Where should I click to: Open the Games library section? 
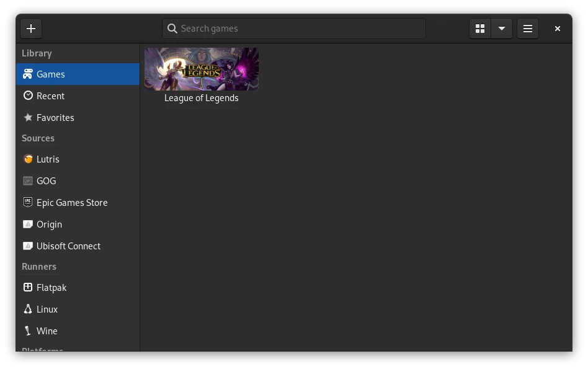tap(51, 74)
